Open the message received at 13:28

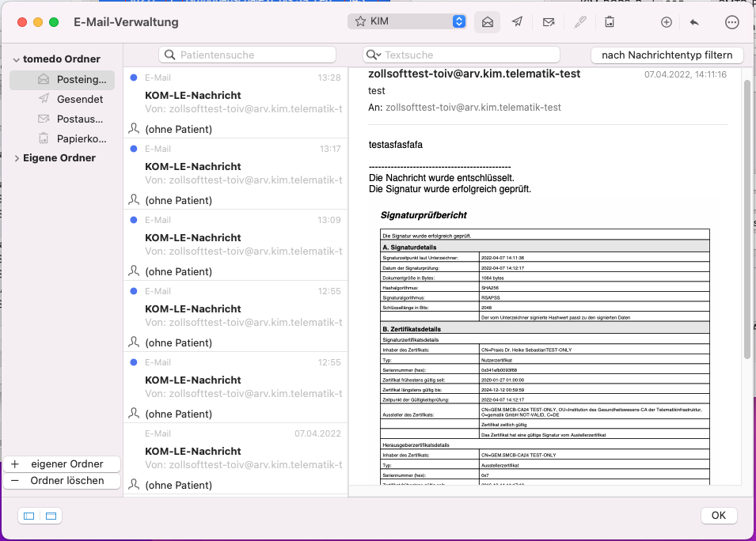236,103
